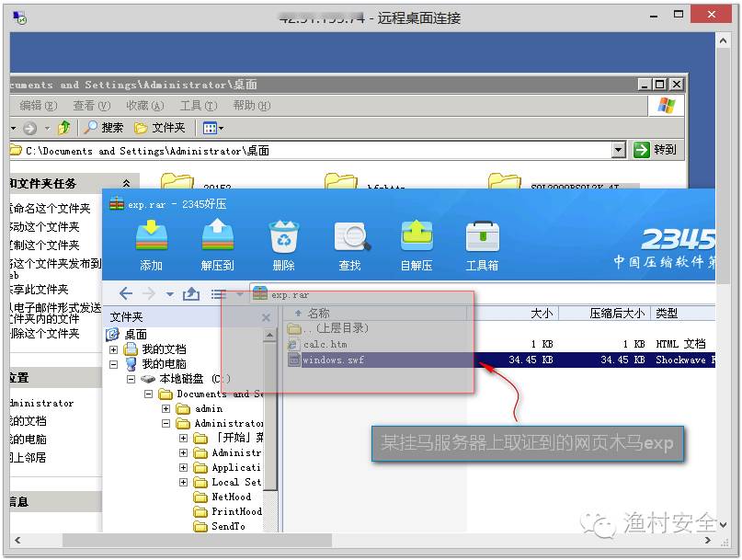
Task: Collapse Documents and Settings tree node
Action: (148, 394)
